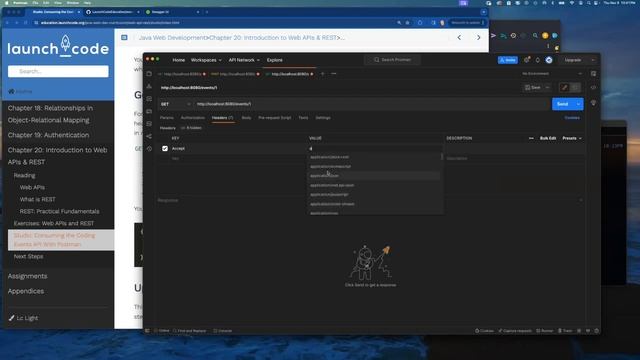Go to previous page arrow on LaunchCode
640x360 pixels.
click(x=459, y=38)
